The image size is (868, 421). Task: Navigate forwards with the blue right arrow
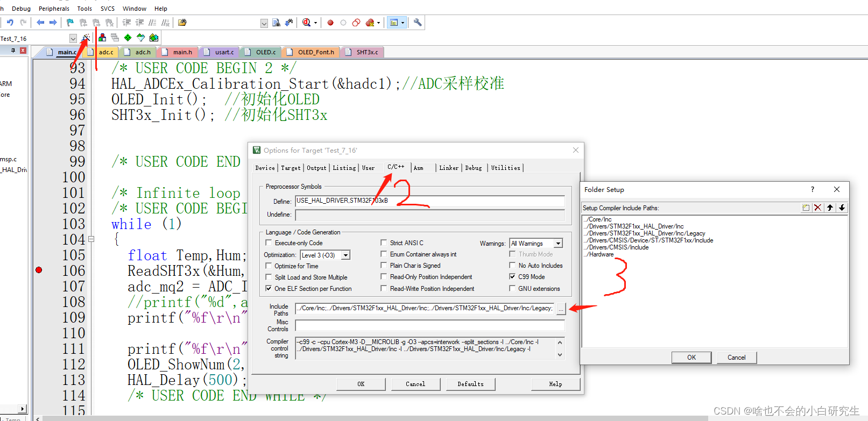coord(53,23)
